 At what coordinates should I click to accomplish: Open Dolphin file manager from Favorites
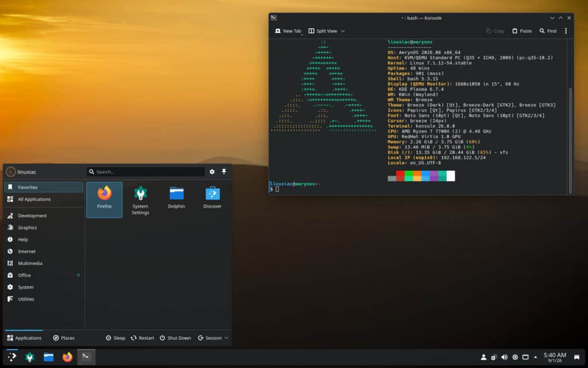tap(176, 200)
